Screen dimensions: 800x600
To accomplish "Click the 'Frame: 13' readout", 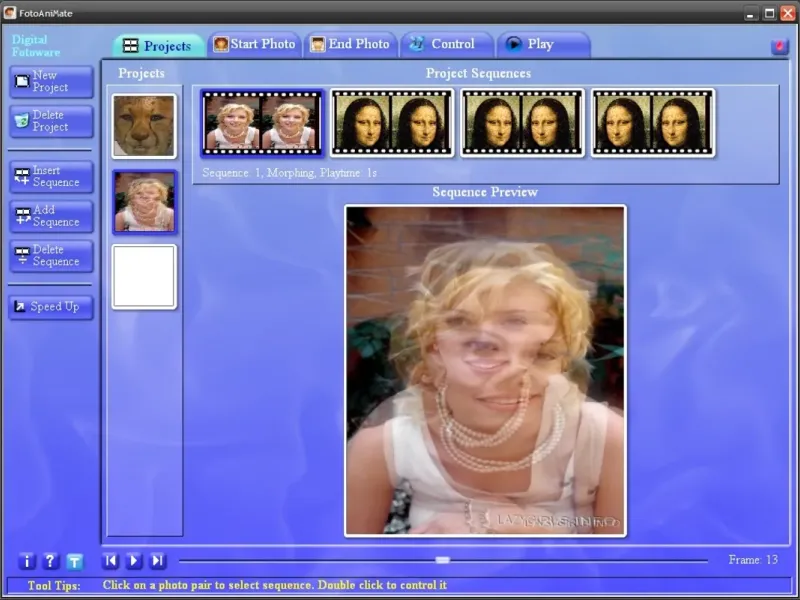I will tap(753, 560).
